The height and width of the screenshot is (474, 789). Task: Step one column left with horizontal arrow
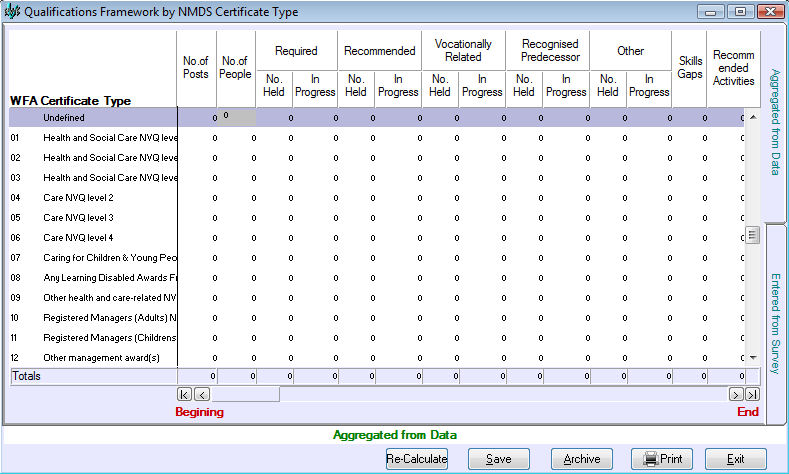tap(202, 394)
